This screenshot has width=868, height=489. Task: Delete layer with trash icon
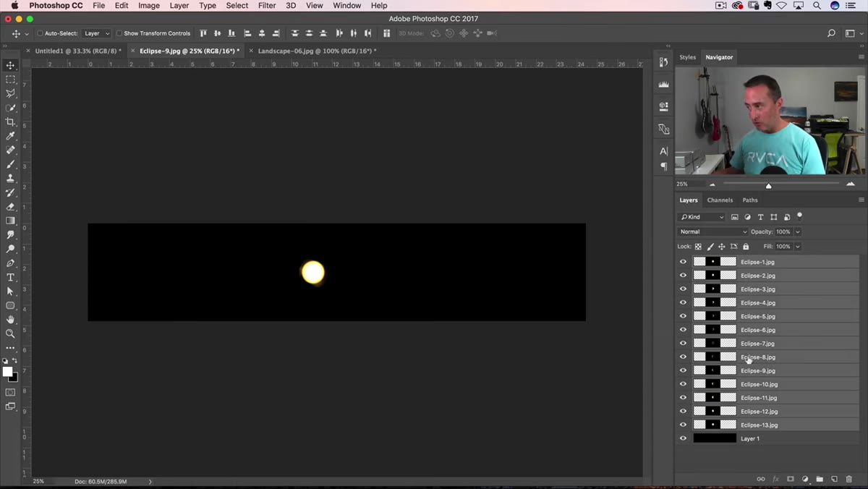coord(849,479)
